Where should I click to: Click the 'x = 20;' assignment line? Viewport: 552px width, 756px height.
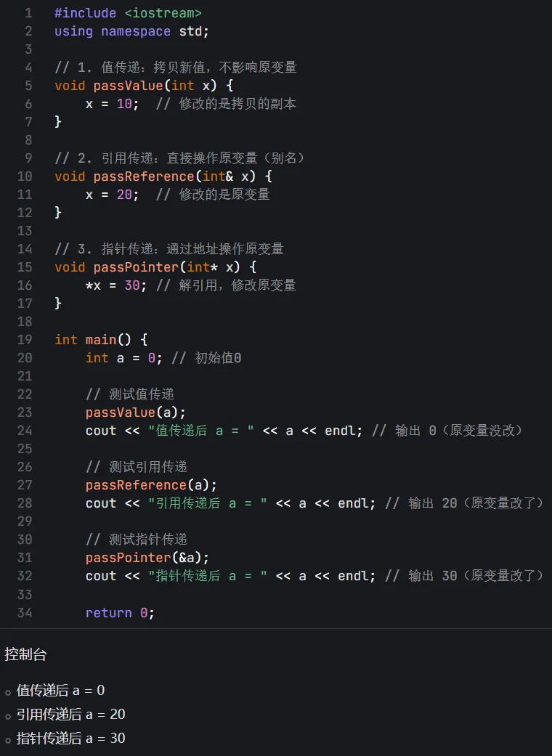pyautogui.click(x=112, y=195)
